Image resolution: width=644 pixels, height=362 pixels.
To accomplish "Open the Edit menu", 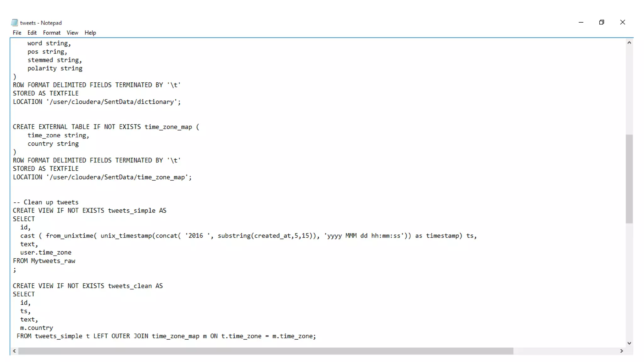I will (x=32, y=33).
